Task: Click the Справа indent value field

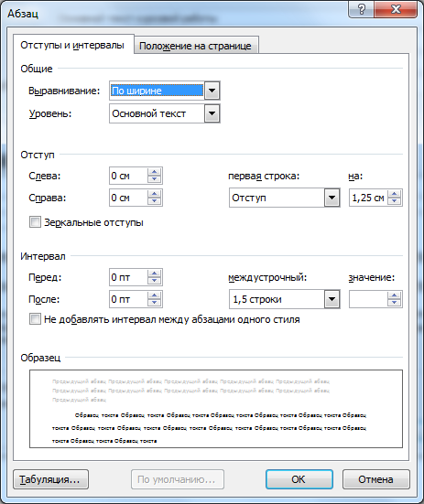Action: tap(128, 198)
